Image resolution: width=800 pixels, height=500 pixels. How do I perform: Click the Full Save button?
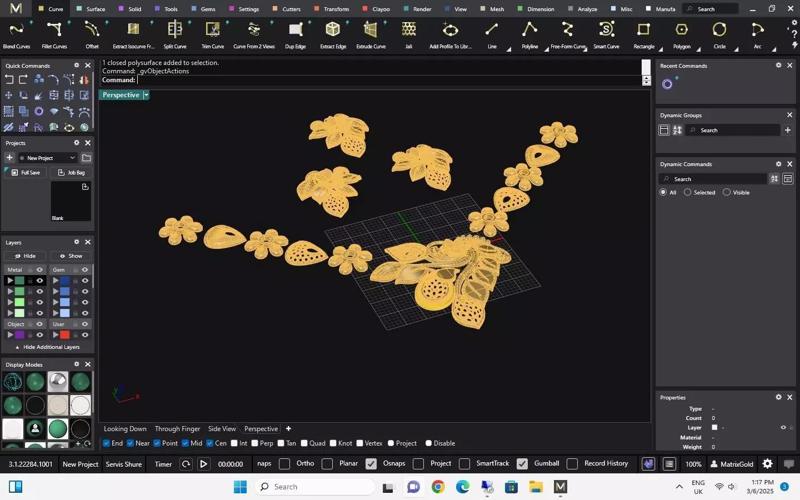pyautogui.click(x=26, y=172)
